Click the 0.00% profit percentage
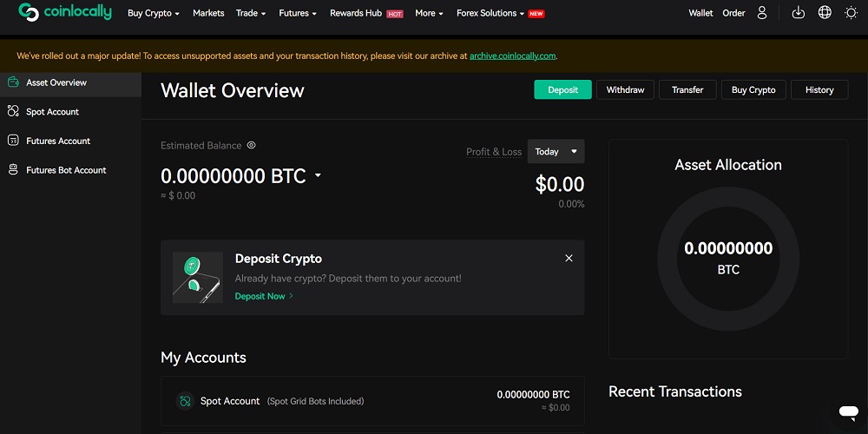 571,204
